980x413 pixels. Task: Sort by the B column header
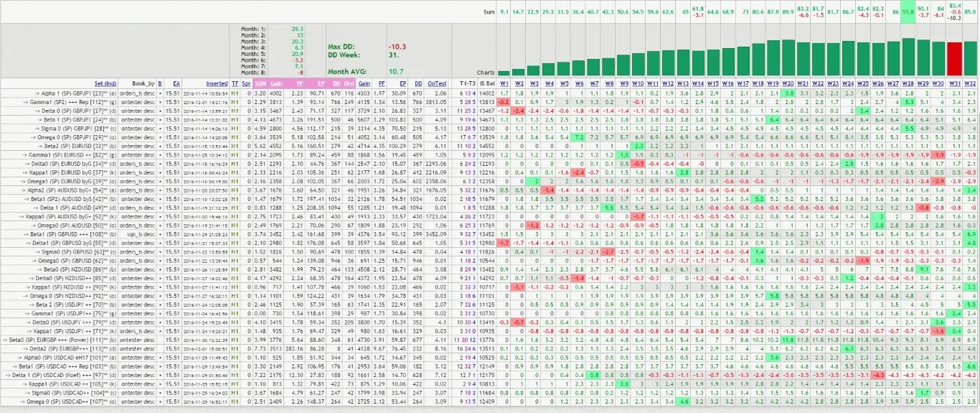[x=159, y=84]
